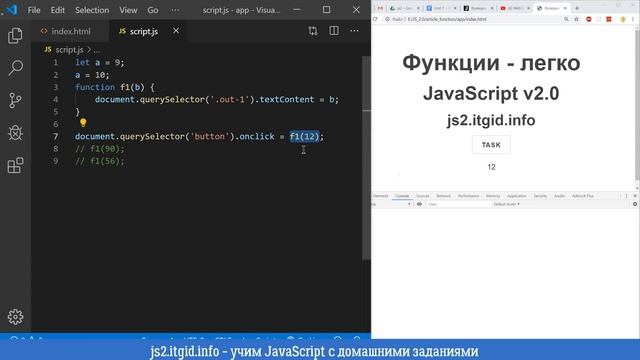Expand hidden menus via title bar ellipsis
Viewport: 640px width, 360px height.
pos(175,10)
